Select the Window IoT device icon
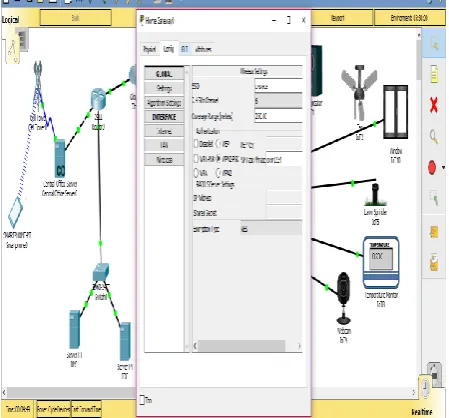Screen dimensions: 449x418 coord(395,112)
